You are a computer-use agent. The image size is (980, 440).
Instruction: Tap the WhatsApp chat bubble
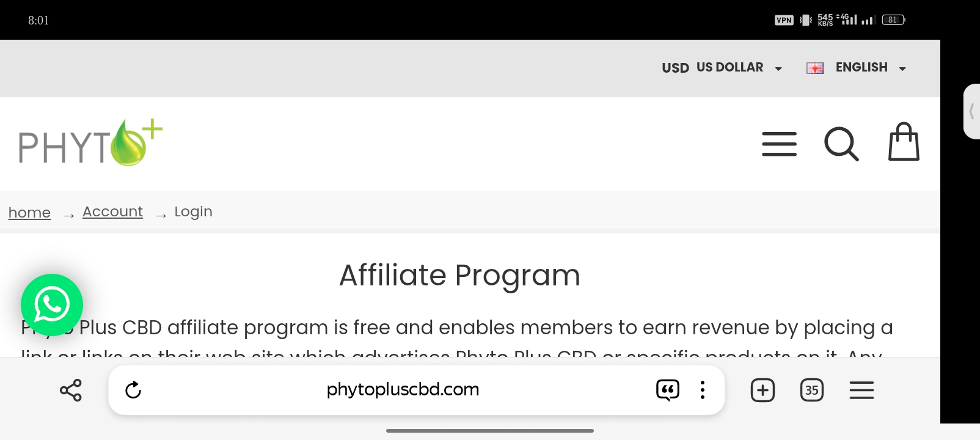tap(52, 305)
